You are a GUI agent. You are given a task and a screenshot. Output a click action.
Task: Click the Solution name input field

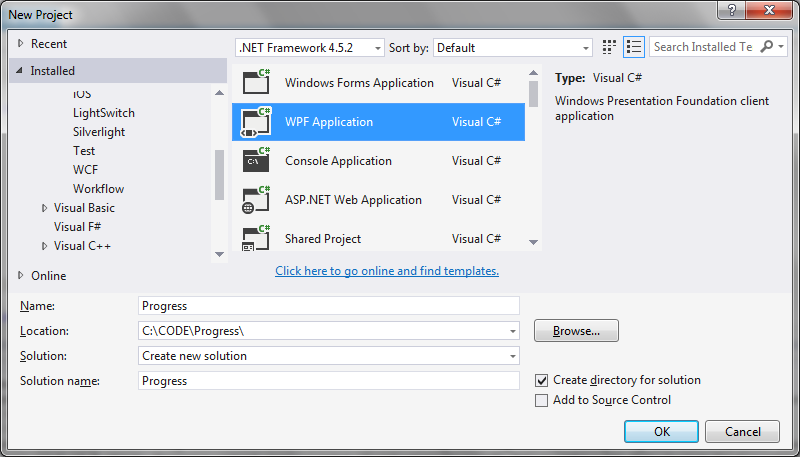[329, 381]
